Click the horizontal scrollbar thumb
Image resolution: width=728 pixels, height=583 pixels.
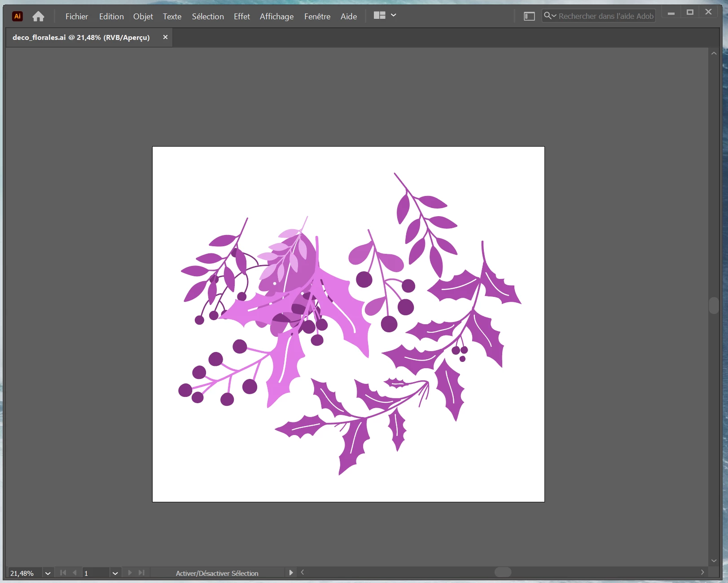503,572
